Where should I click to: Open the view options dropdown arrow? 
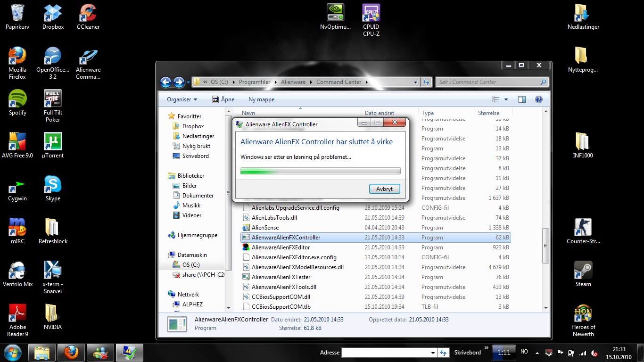point(506,99)
